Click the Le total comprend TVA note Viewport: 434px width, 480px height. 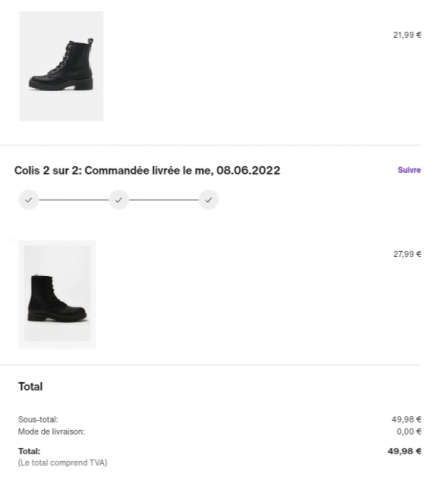click(63, 463)
